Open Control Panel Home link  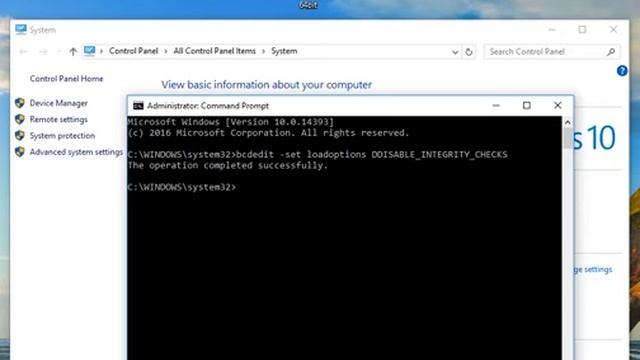pos(67,79)
